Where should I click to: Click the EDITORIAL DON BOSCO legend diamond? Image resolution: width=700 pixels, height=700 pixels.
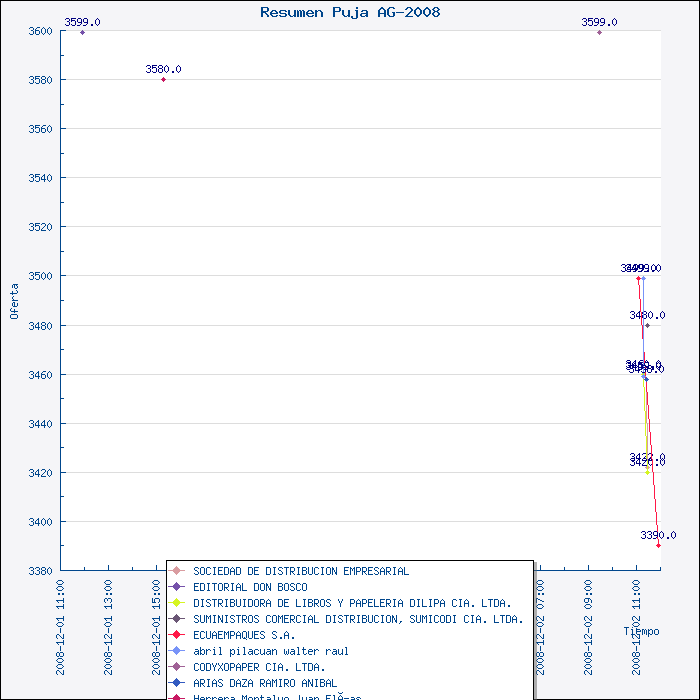(177, 587)
